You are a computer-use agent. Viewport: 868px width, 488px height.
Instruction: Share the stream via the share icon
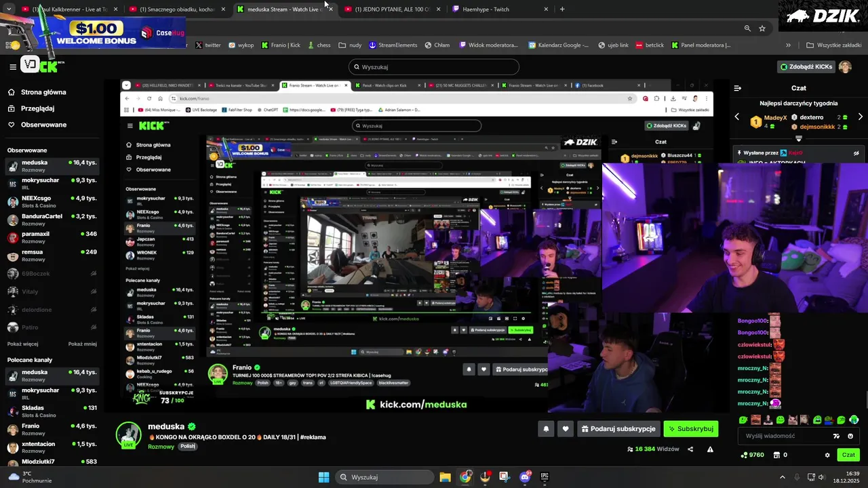tap(690, 449)
